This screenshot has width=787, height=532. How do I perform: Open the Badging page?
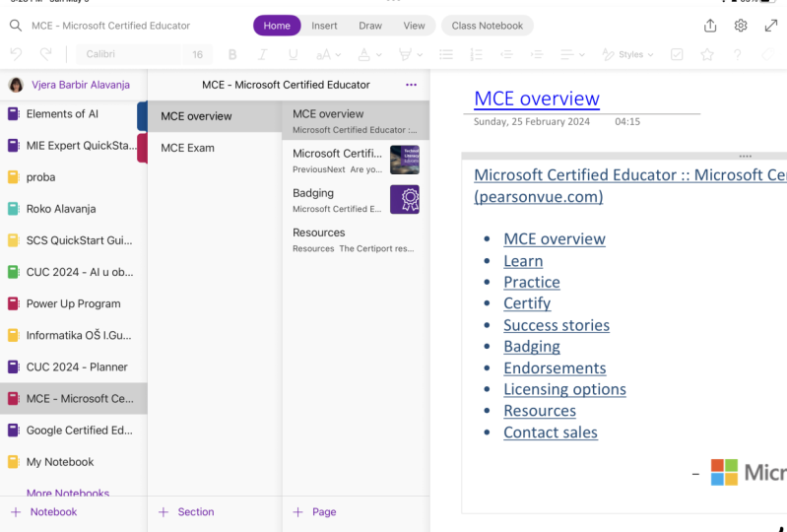coord(356,200)
